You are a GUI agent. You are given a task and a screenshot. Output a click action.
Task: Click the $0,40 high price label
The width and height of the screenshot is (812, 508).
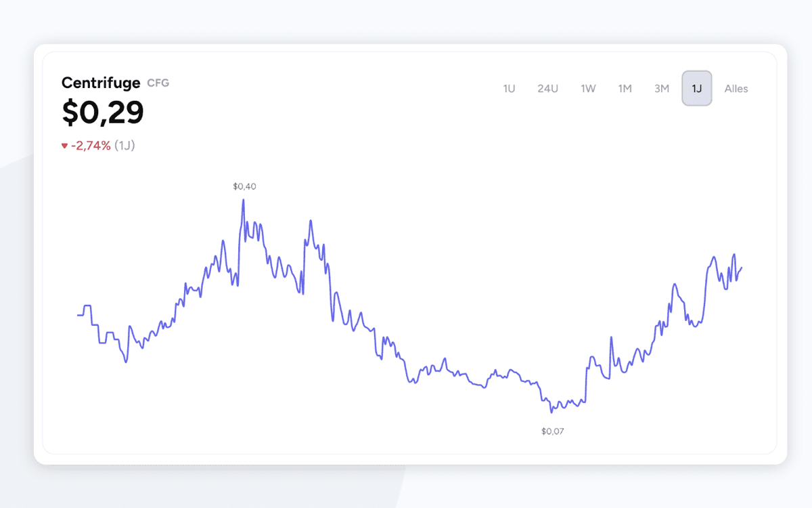coord(244,186)
